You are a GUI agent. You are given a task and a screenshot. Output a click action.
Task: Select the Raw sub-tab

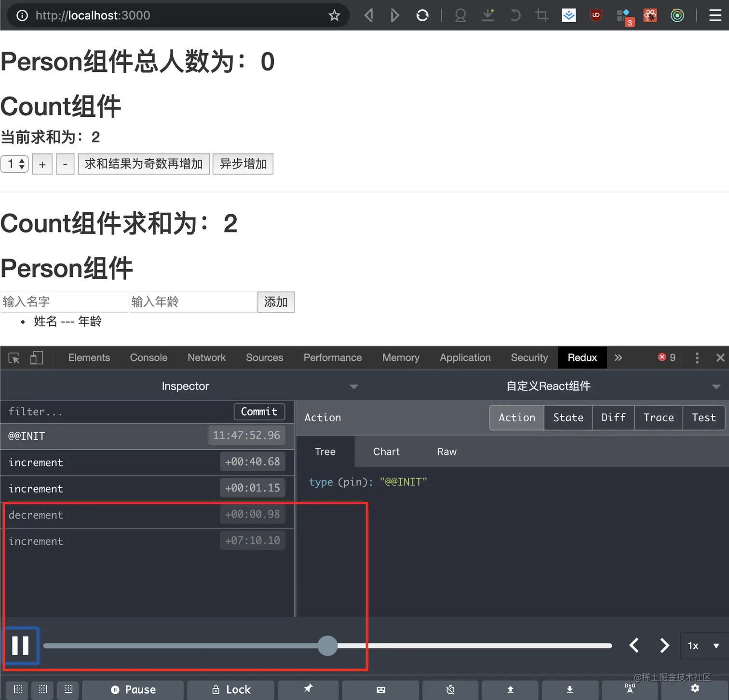(447, 452)
